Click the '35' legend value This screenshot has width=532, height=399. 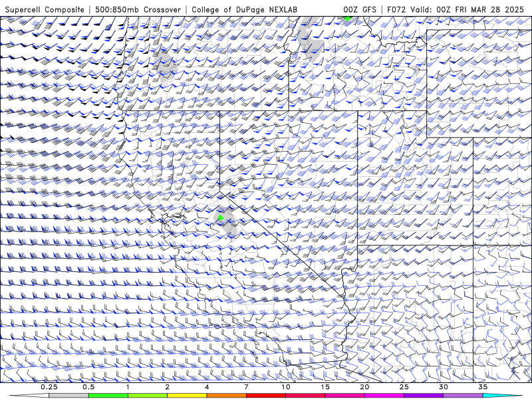pos(483,387)
